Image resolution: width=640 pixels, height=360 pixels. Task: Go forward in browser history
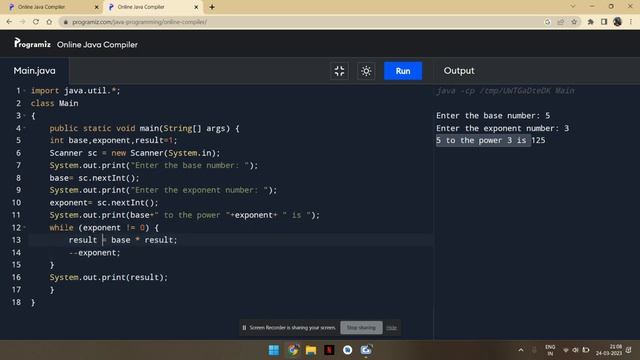[x=22, y=22]
